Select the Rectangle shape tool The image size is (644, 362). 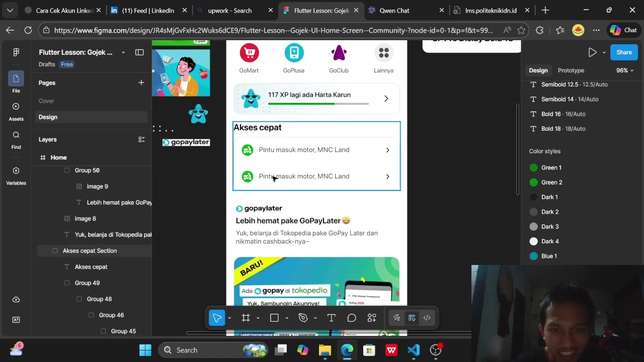(275, 318)
